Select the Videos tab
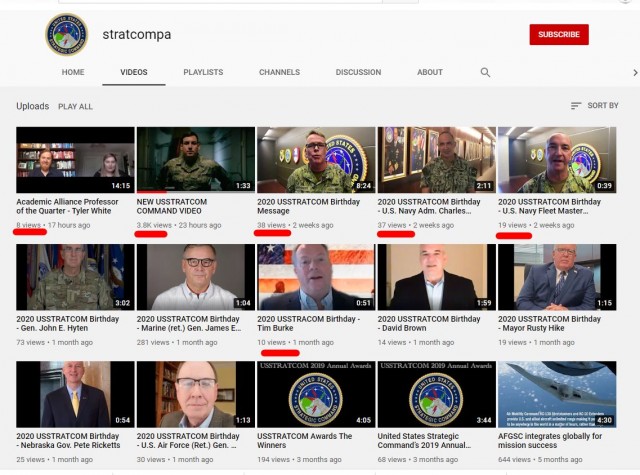 coord(133,72)
